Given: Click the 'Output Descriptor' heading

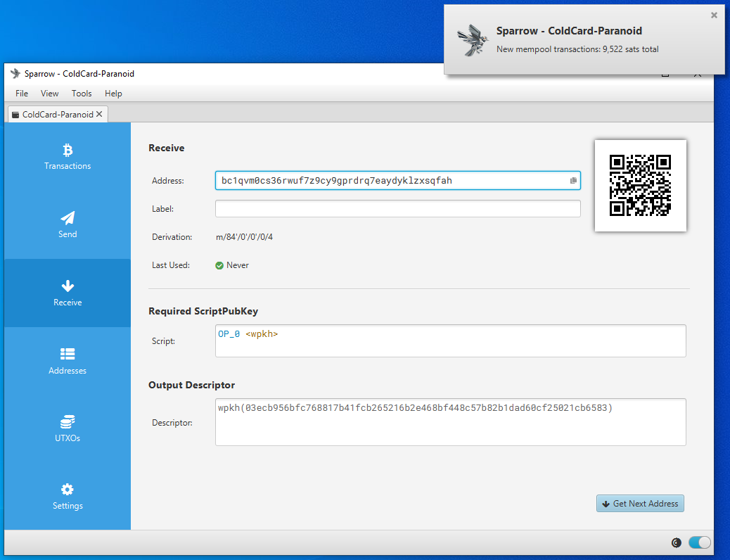Looking at the screenshot, I should [x=191, y=386].
